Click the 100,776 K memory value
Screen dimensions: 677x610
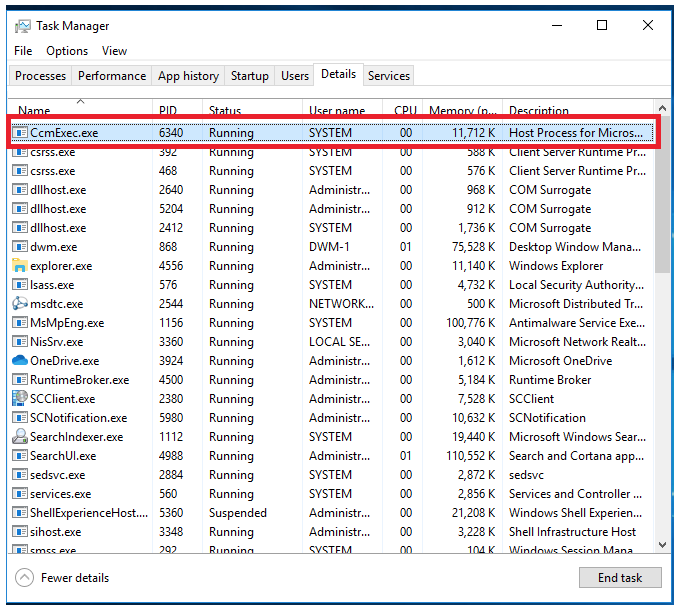pos(471,323)
